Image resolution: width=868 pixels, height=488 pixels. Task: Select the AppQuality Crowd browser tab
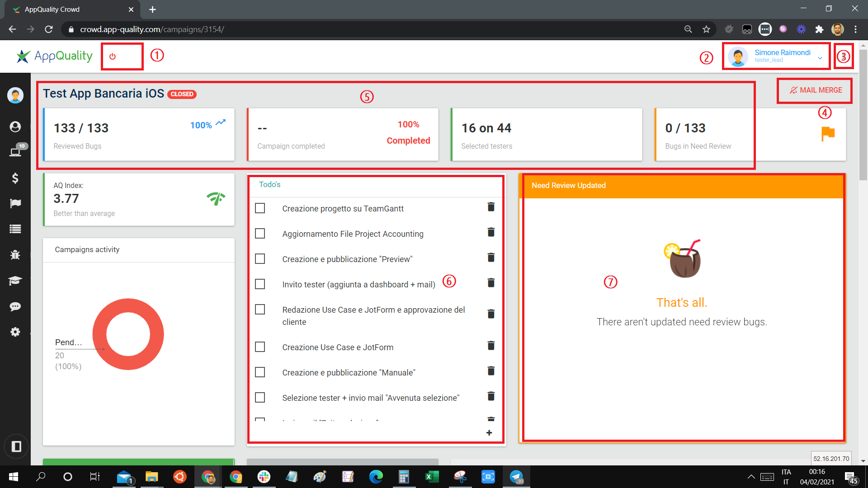point(72,9)
